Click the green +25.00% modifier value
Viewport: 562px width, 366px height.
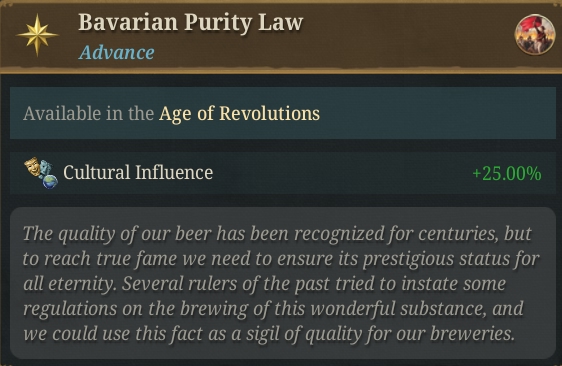(x=507, y=174)
